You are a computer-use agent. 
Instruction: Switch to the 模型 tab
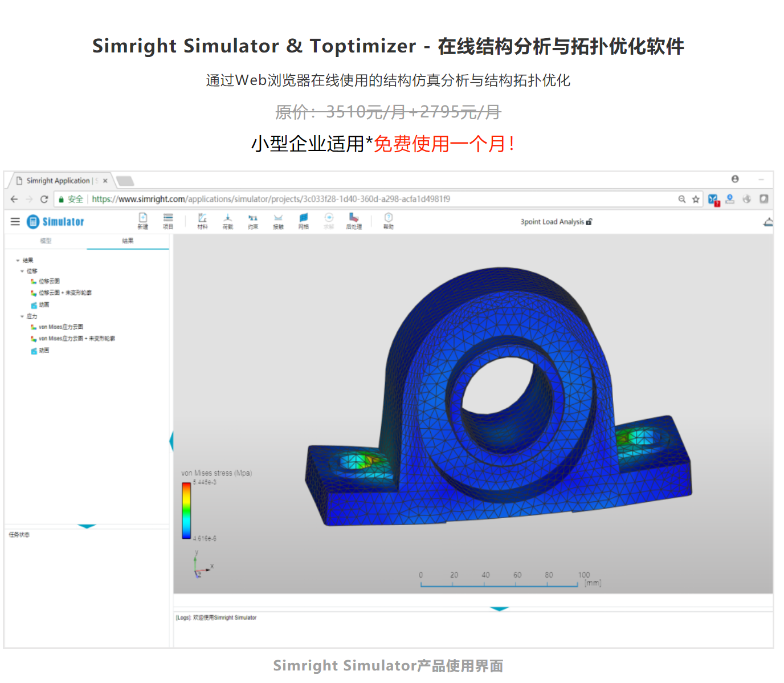tap(46, 241)
